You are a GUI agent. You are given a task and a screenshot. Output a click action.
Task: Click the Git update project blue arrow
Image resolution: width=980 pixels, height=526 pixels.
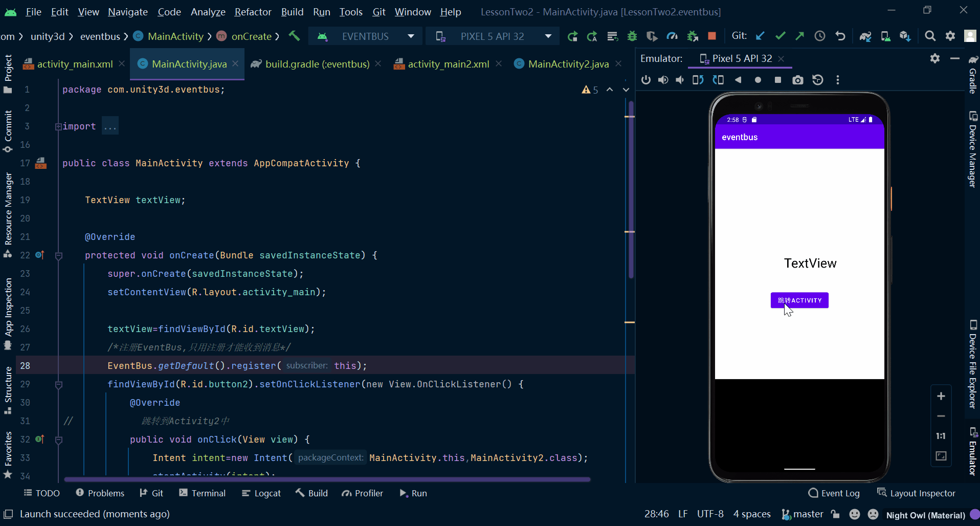tap(760, 36)
